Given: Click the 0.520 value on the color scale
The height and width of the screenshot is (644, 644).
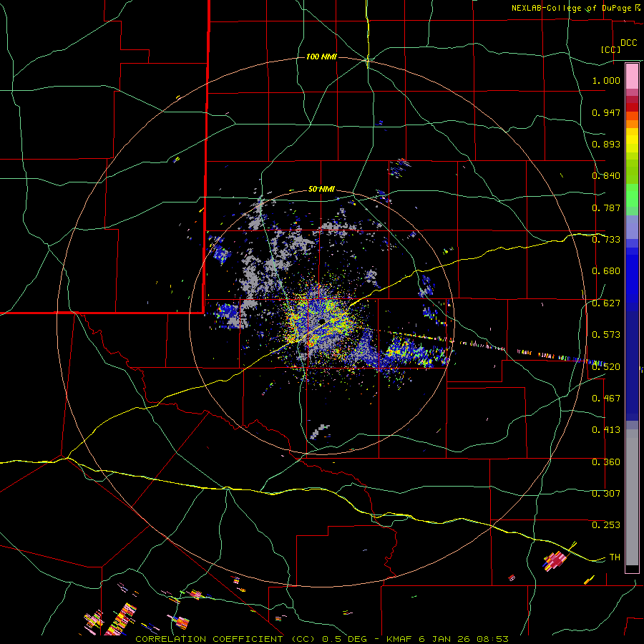Looking at the screenshot, I should click(606, 367).
